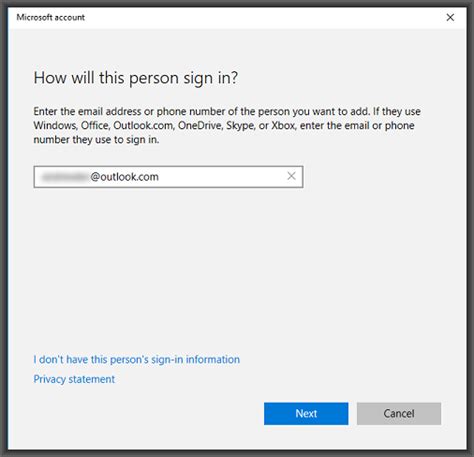Focus the email or phone input field
Viewport: 474px width, 457px height.
point(168,177)
